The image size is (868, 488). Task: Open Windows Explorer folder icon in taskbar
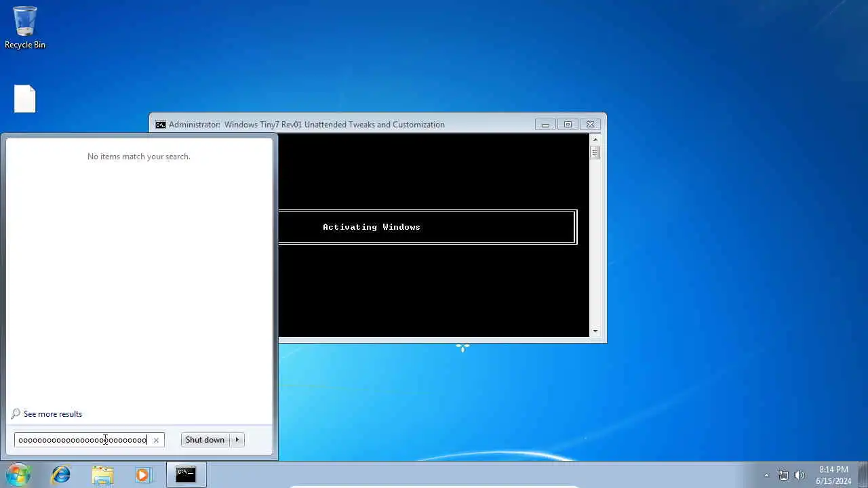click(x=102, y=474)
